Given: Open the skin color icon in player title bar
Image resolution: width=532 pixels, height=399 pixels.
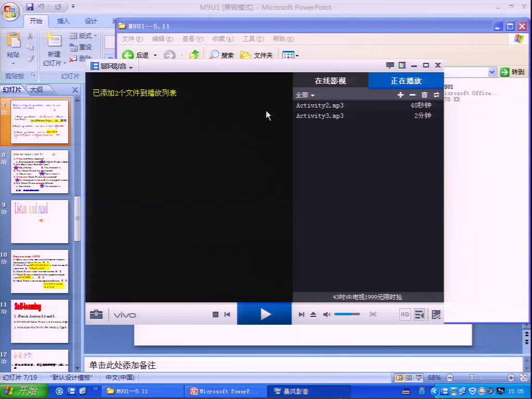Looking at the screenshot, I should pos(402,65).
